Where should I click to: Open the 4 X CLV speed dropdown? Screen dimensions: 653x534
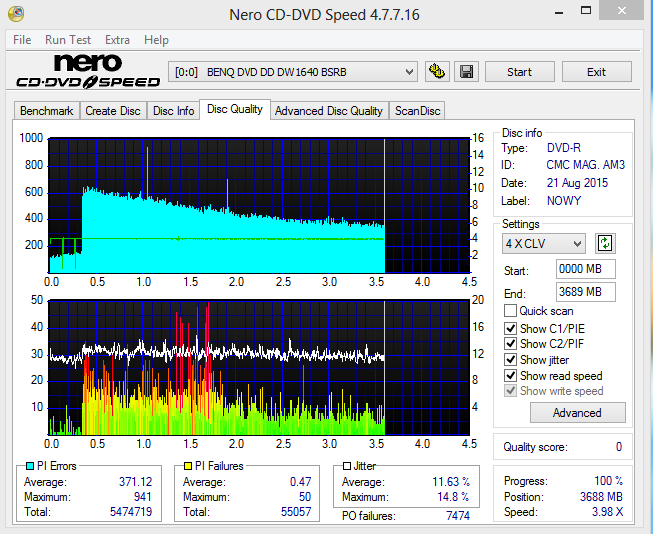543,243
